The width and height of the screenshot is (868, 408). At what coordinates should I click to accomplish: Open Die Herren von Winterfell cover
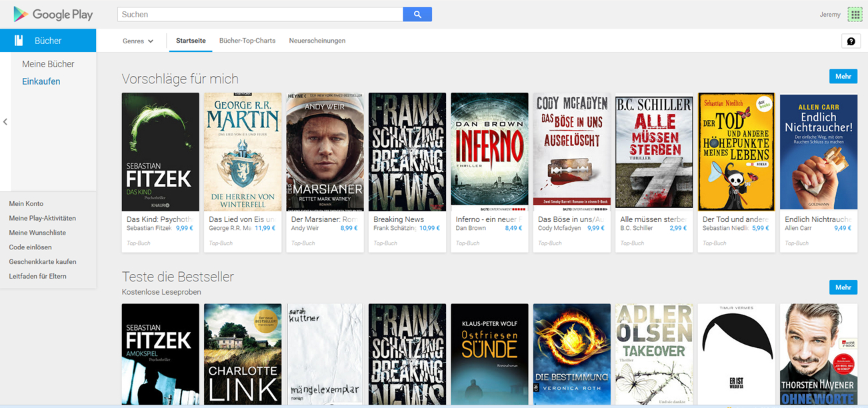243,152
